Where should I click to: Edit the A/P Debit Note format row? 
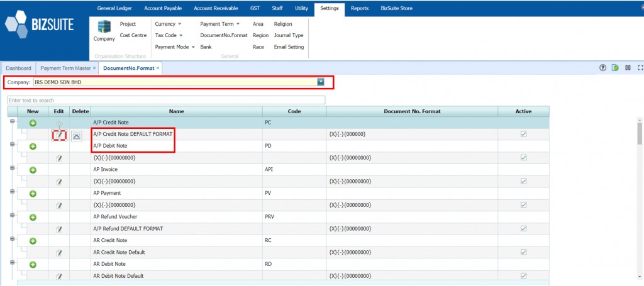pyautogui.click(x=59, y=158)
